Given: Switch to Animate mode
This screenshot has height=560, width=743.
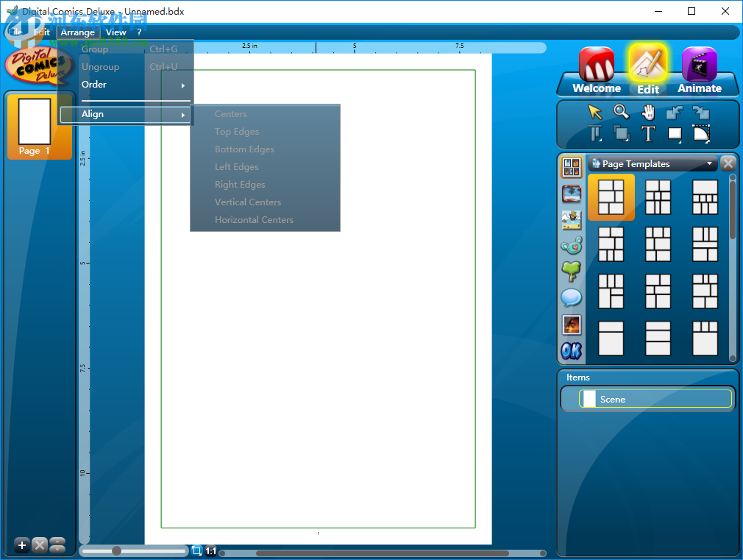Looking at the screenshot, I should (x=700, y=71).
